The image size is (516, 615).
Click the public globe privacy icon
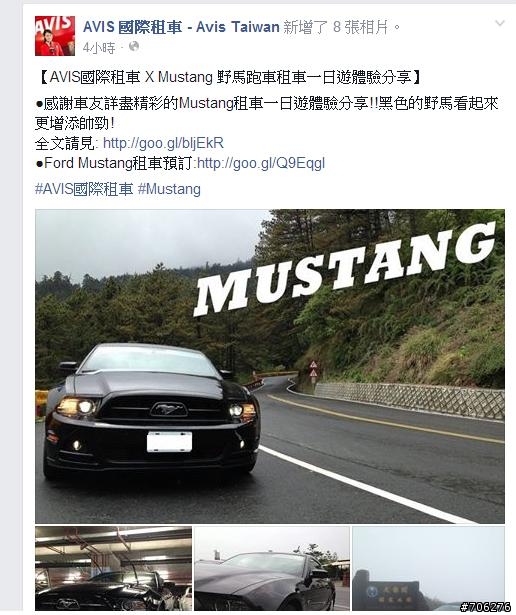134,47
